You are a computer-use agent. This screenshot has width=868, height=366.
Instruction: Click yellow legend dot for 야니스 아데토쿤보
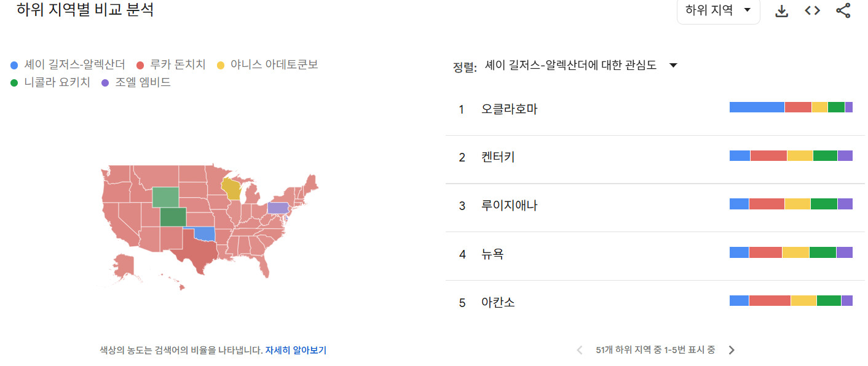click(221, 64)
